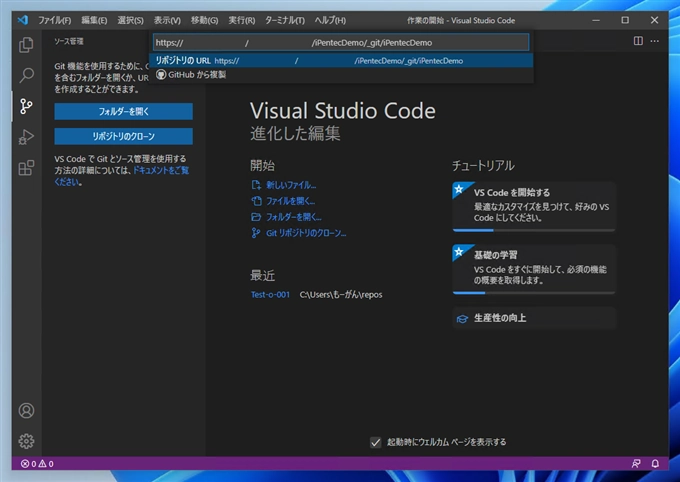Viewport: 680px width, 482px height.
Task: Click progress bar under 基礎の学習
Action: [x=534, y=293]
